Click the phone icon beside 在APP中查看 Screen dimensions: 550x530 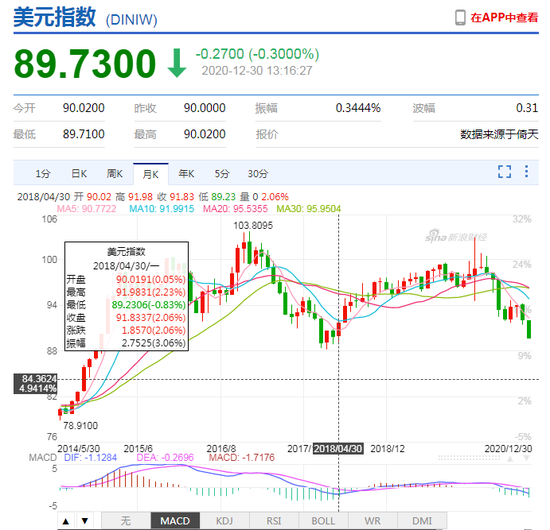click(460, 18)
